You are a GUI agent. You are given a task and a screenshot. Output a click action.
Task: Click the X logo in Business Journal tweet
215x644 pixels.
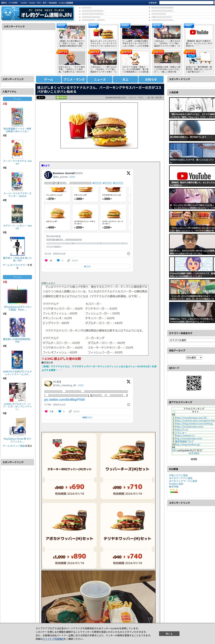click(x=128, y=173)
